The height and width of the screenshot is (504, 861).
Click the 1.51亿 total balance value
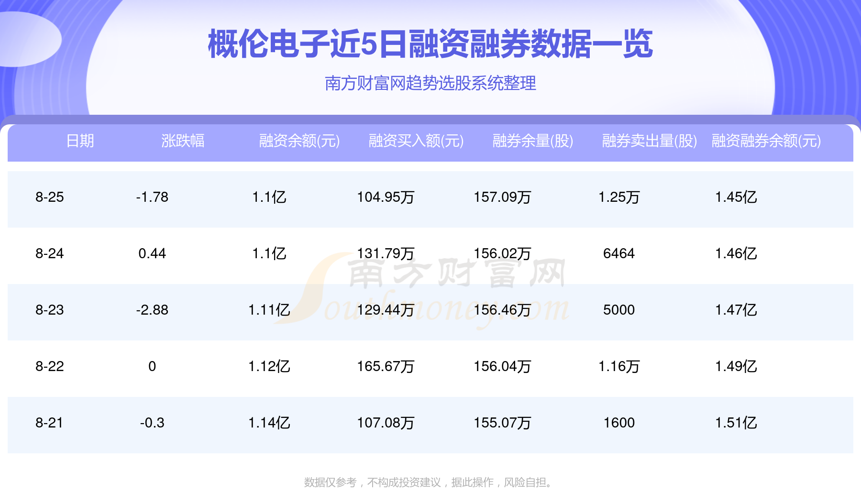click(x=736, y=423)
